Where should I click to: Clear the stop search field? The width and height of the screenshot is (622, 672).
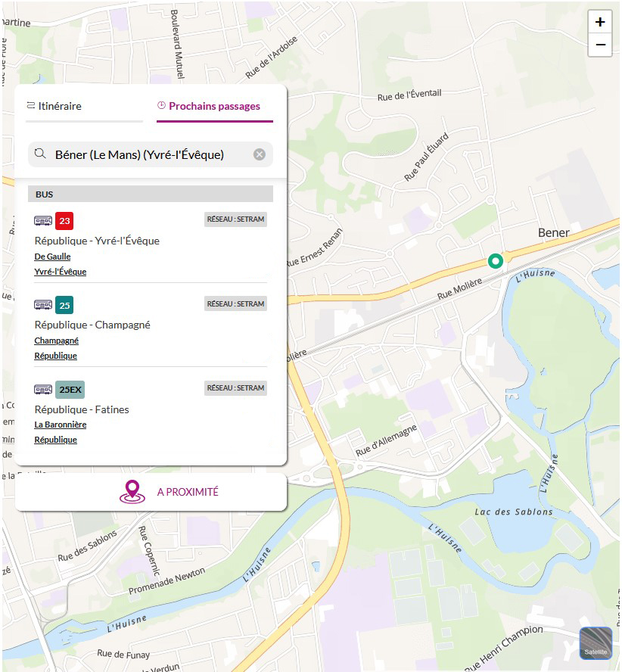(x=260, y=154)
